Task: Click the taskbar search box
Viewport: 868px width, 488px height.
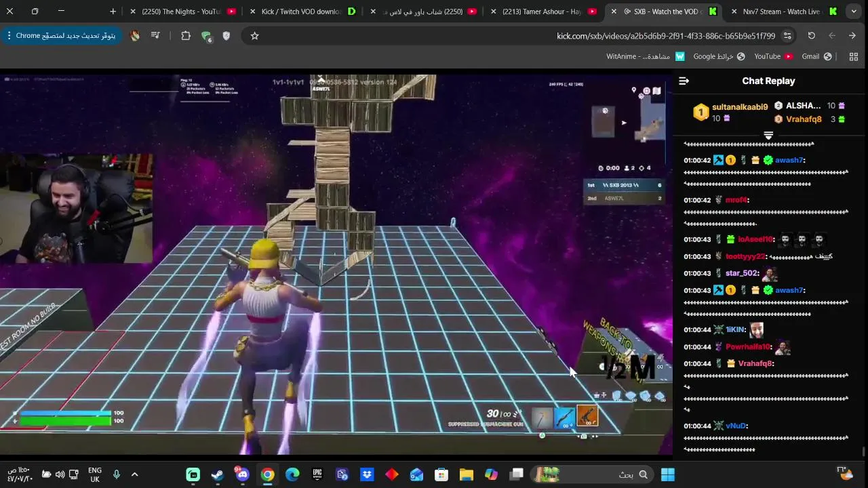Action: (x=593, y=474)
